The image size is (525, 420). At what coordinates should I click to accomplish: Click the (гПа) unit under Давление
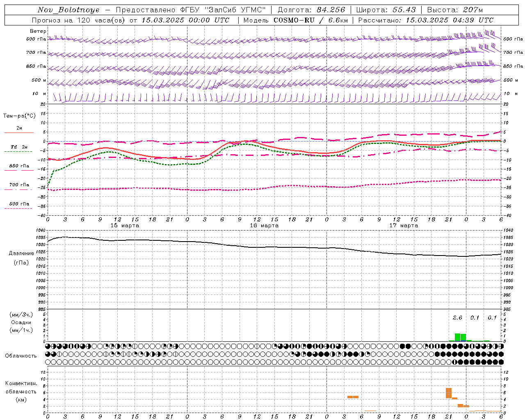coord(21,263)
